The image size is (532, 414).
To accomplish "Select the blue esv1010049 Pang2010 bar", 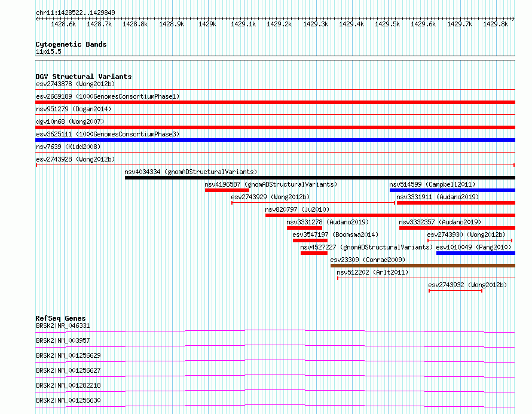I will pyautogui.click(x=476, y=253).
